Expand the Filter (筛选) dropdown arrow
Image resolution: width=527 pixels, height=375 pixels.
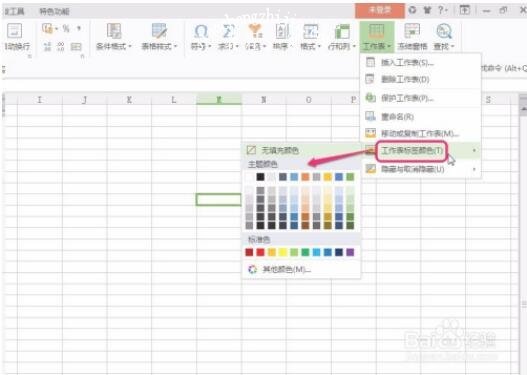click(x=265, y=46)
